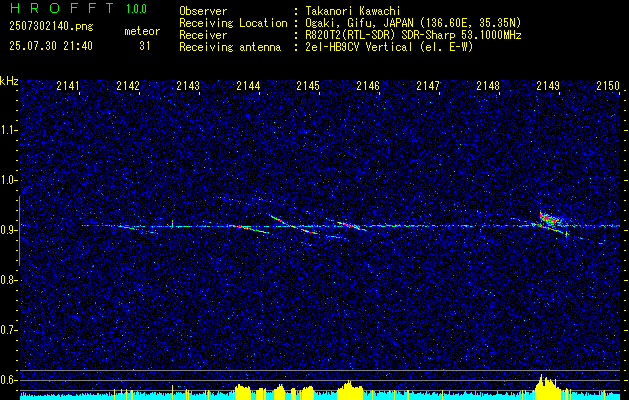The width and height of the screenshot is (629, 400).
Task: Click the "Receiving Location" label
Action: 233,23
